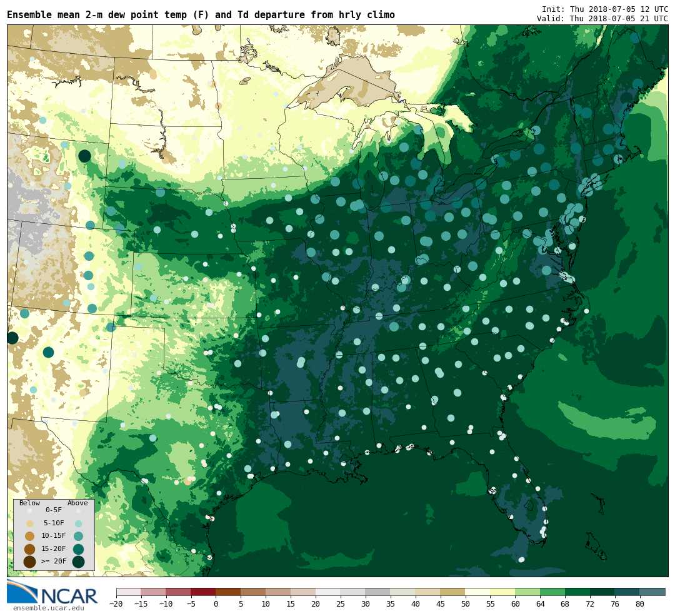Image resolution: width=675 pixels, height=616 pixels.
Task: Click the Above 10-15F legend circle
Action: 78,536
